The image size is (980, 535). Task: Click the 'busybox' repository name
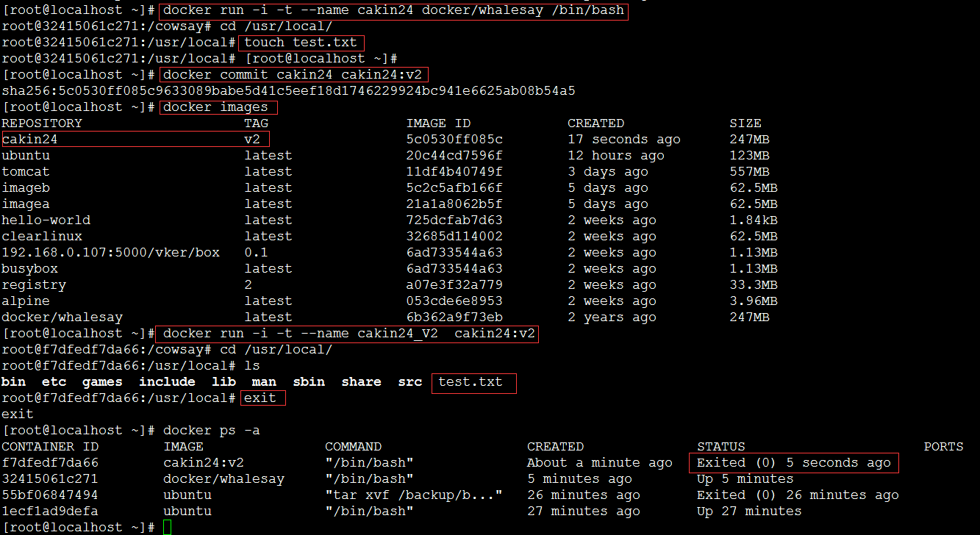(x=29, y=269)
